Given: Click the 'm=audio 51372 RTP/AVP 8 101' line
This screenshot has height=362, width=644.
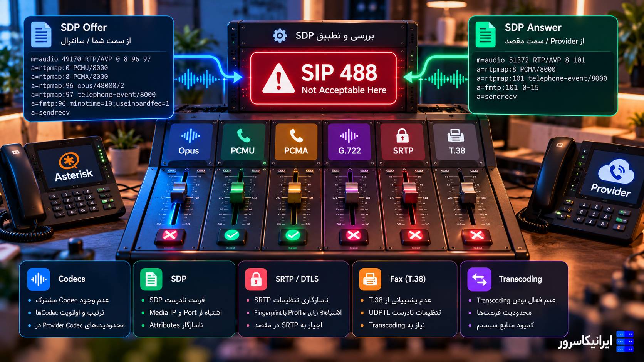Looking at the screenshot, I should click(x=531, y=60).
